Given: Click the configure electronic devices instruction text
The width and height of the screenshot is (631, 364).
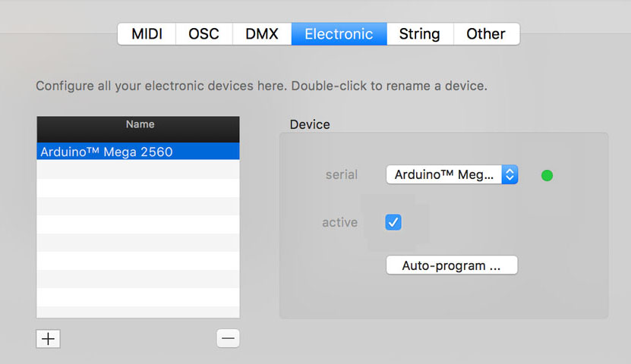Looking at the screenshot, I should tap(261, 86).
